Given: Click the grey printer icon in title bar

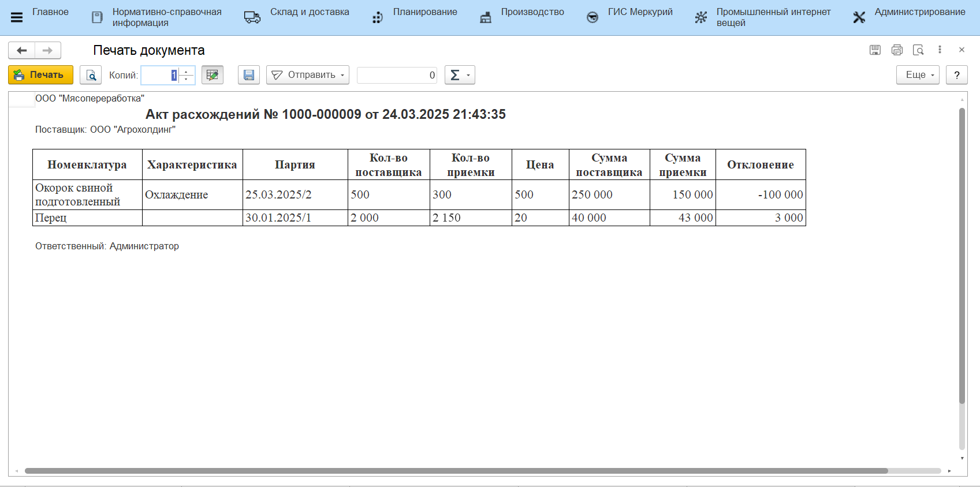Looking at the screenshot, I should 897,50.
